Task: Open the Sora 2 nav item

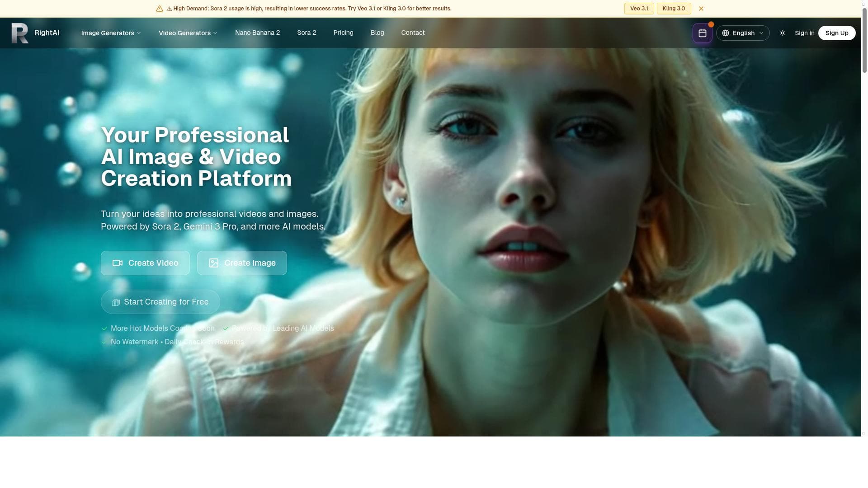Action: [307, 33]
